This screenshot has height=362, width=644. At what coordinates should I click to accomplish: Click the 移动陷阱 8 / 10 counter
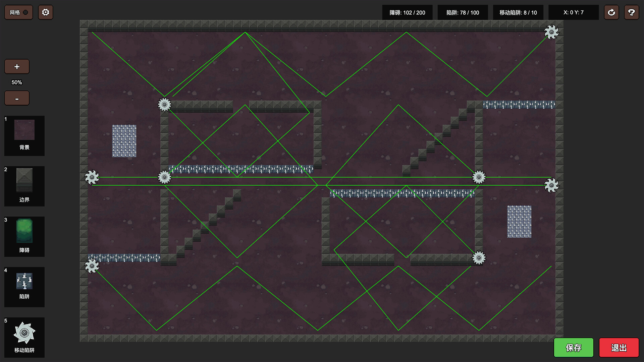click(x=518, y=12)
